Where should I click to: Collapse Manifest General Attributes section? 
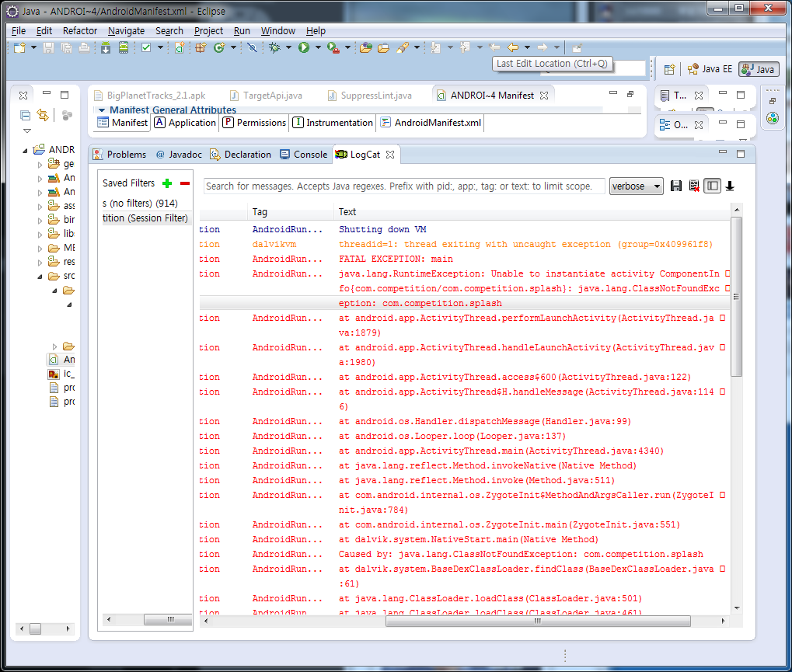(102, 110)
